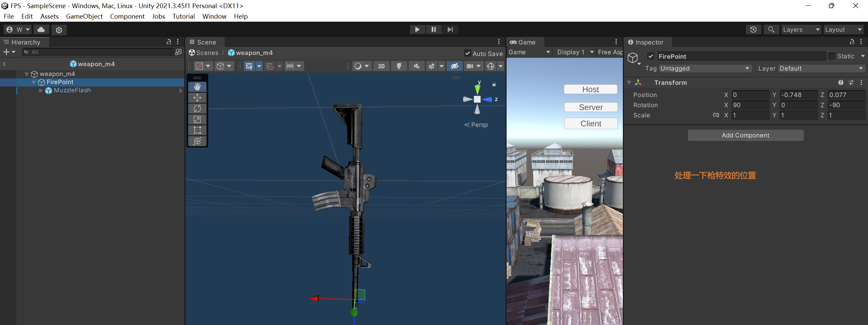Toggle the scene gizmo rotation lock
Viewport: 868px width, 325px height.
pos(494,84)
